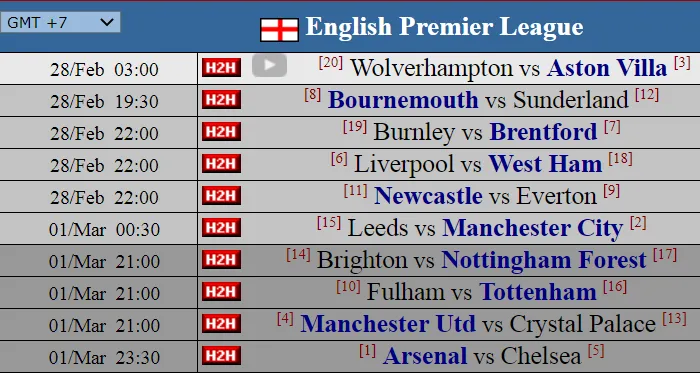Open the English Premier League header title
The height and width of the screenshot is (373, 700).
coord(444,27)
